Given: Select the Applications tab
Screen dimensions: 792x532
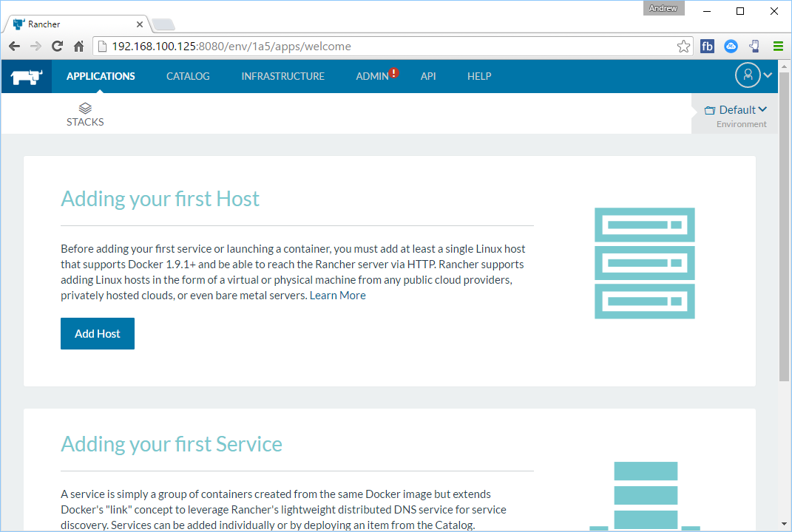Looking at the screenshot, I should click(101, 76).
